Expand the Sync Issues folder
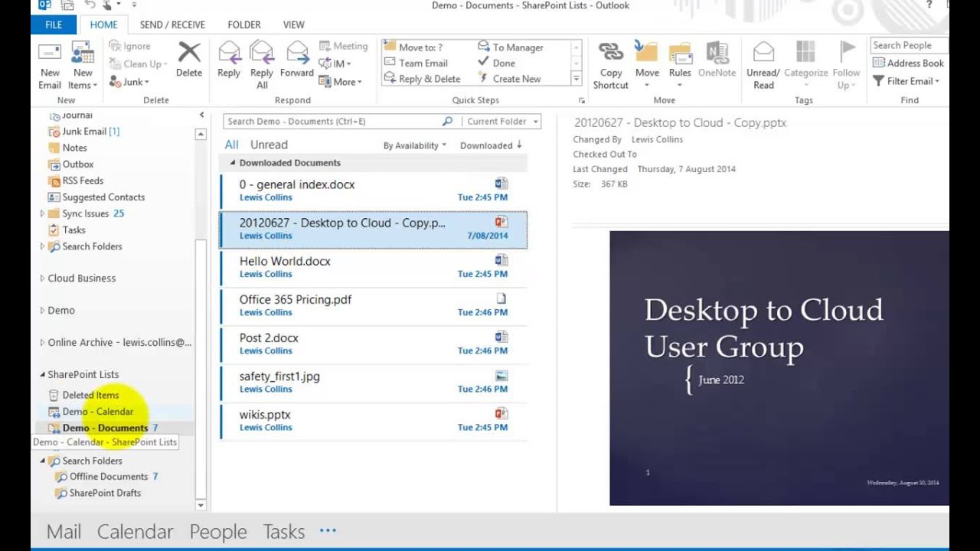Viewport: 980px width, 551px height. pyautogui.click(x=42, y=214)
